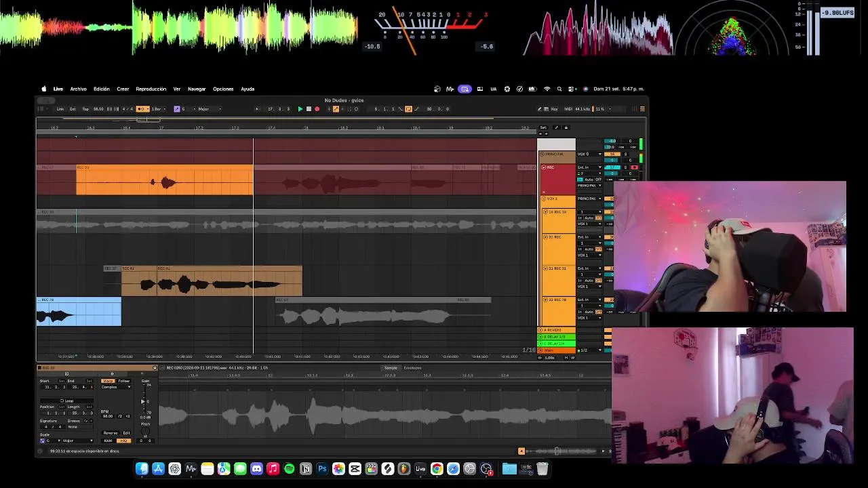Toggle the Warp button in clip view
868x488 pixels.
coord(108,381)
